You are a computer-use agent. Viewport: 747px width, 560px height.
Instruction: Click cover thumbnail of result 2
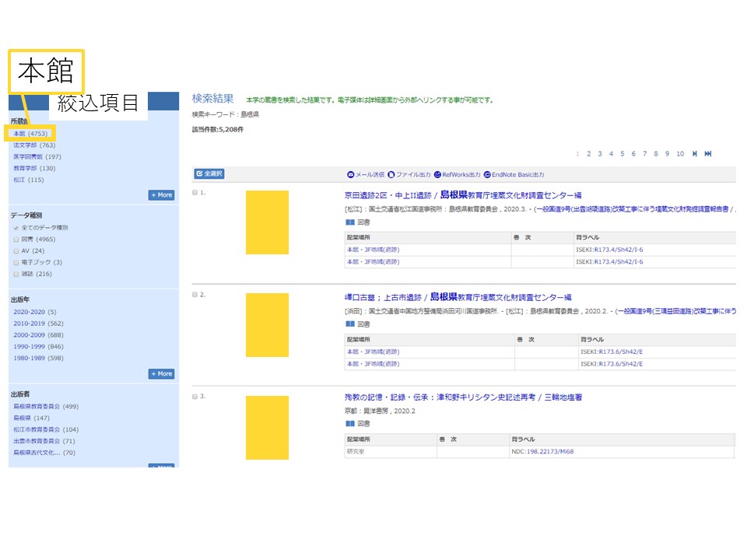[267, 325]
